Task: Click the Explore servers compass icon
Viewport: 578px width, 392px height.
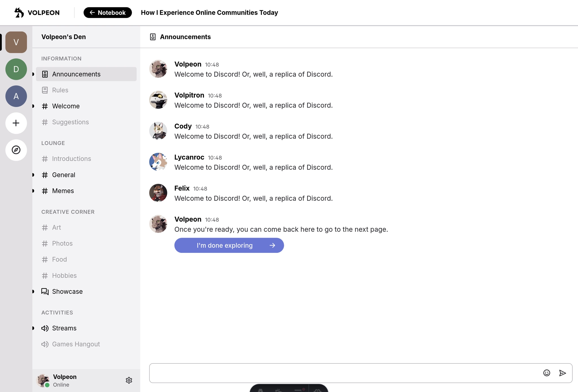Action: coord(16,150)
